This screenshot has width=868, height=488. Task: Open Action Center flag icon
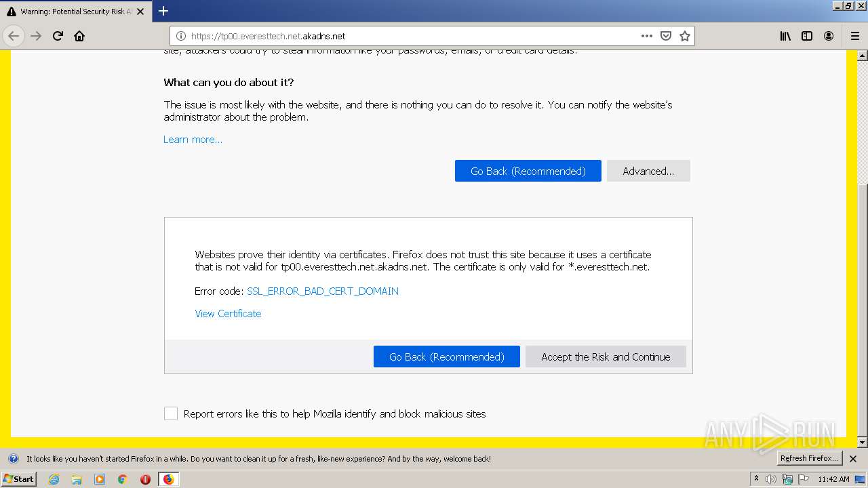tap(803, 479)
